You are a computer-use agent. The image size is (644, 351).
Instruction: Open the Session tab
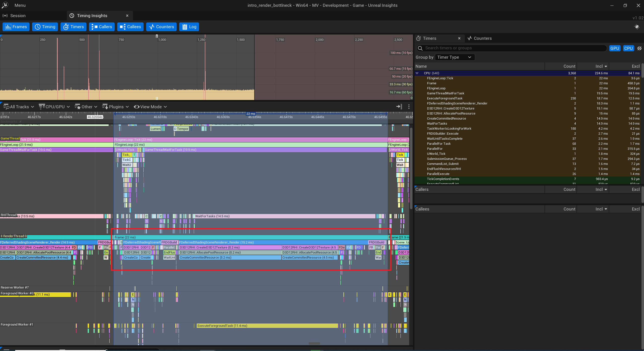click(x=18, y=16)
